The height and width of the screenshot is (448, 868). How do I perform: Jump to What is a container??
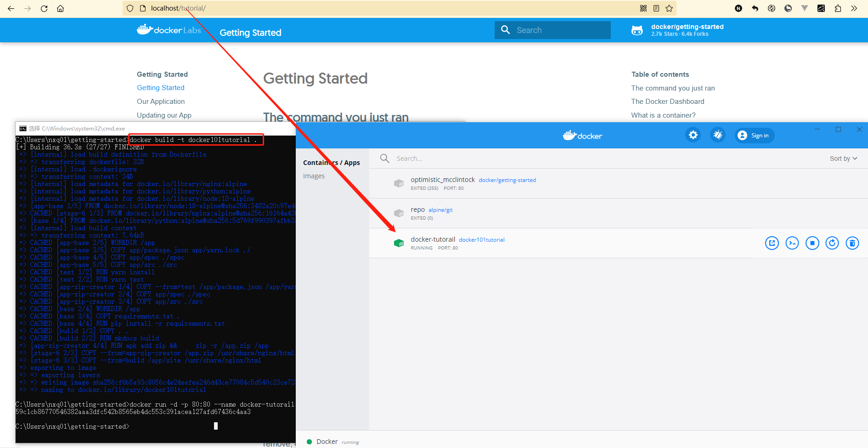pyautogui.click(x=663, y=115)
